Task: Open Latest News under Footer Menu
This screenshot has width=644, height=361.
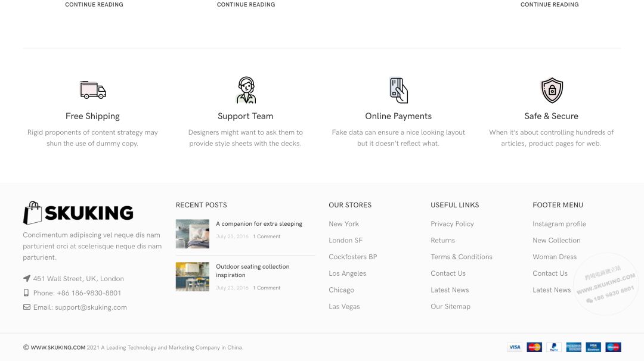Action: point(552,290)
